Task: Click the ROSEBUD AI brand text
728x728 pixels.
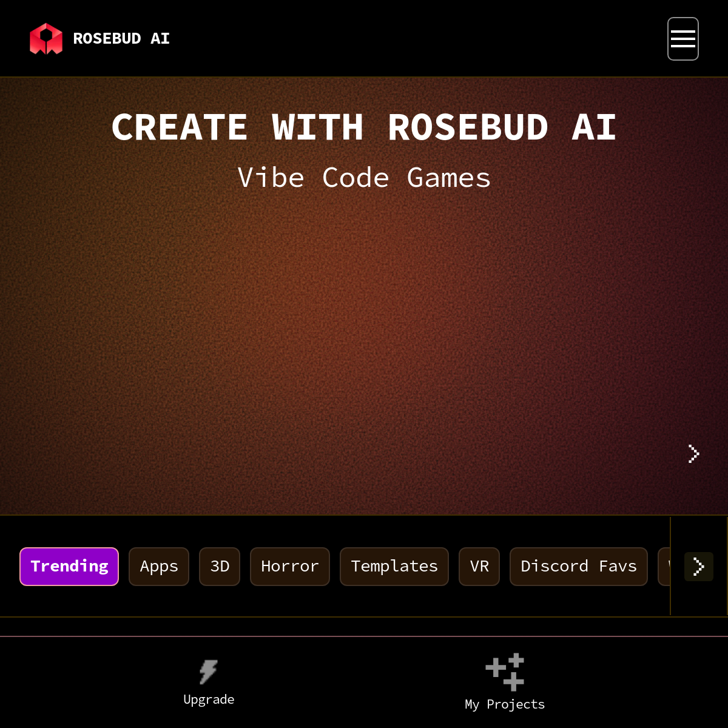Action: coord(121,39)
